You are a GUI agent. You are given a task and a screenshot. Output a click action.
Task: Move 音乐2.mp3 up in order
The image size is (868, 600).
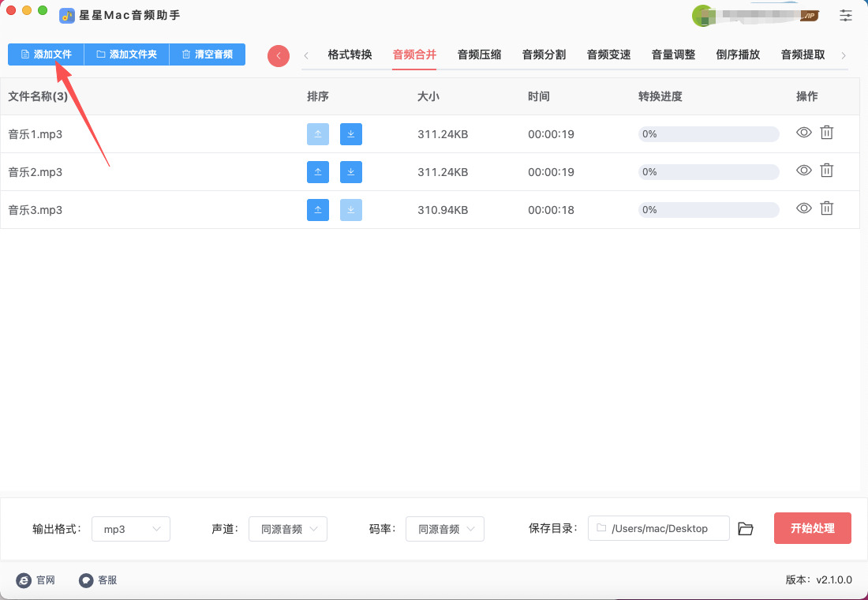(x=317, y=172)
